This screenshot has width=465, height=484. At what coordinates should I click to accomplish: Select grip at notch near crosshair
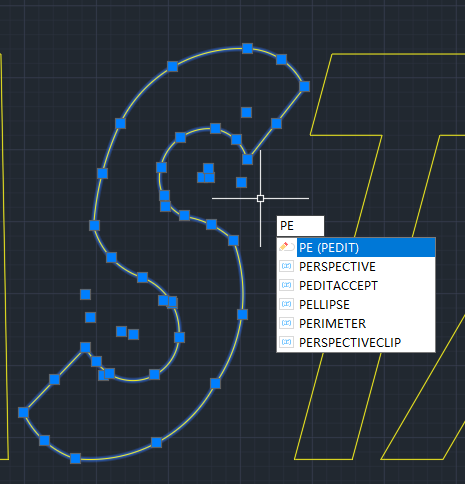(x=247, y=159)
